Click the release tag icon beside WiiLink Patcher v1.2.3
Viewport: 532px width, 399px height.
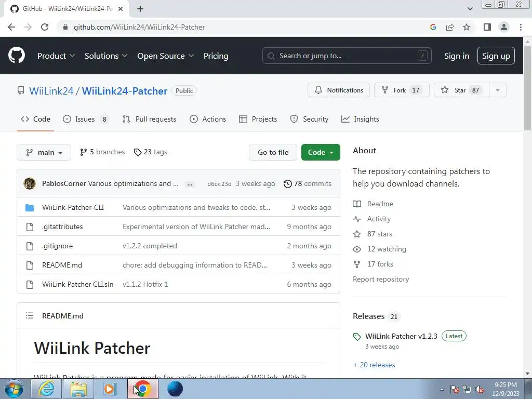point(357,337)
